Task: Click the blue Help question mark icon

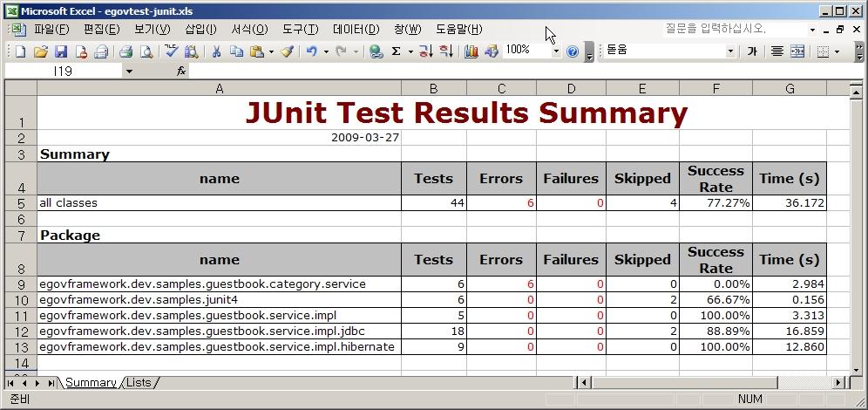Action: click(x=573, y=51)
